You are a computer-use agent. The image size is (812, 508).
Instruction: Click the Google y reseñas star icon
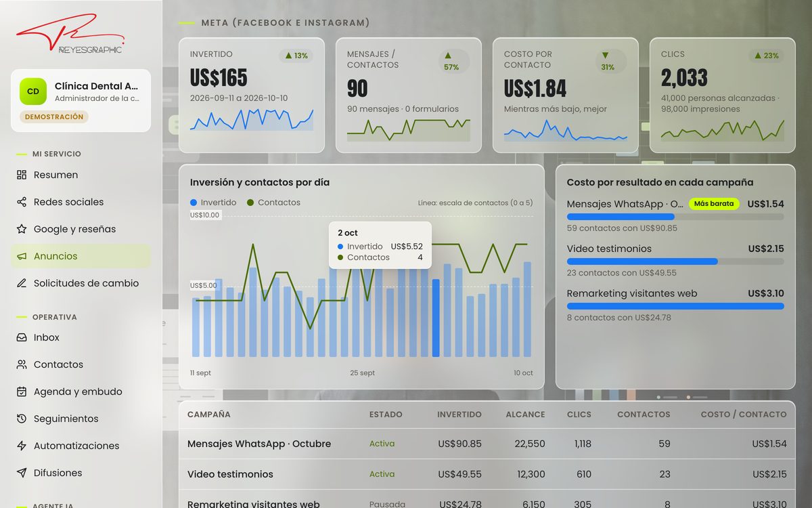(22, 229)
